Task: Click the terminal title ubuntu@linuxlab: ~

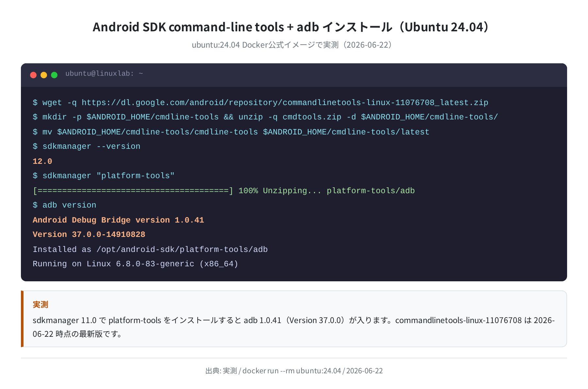Action: point(104,74)
